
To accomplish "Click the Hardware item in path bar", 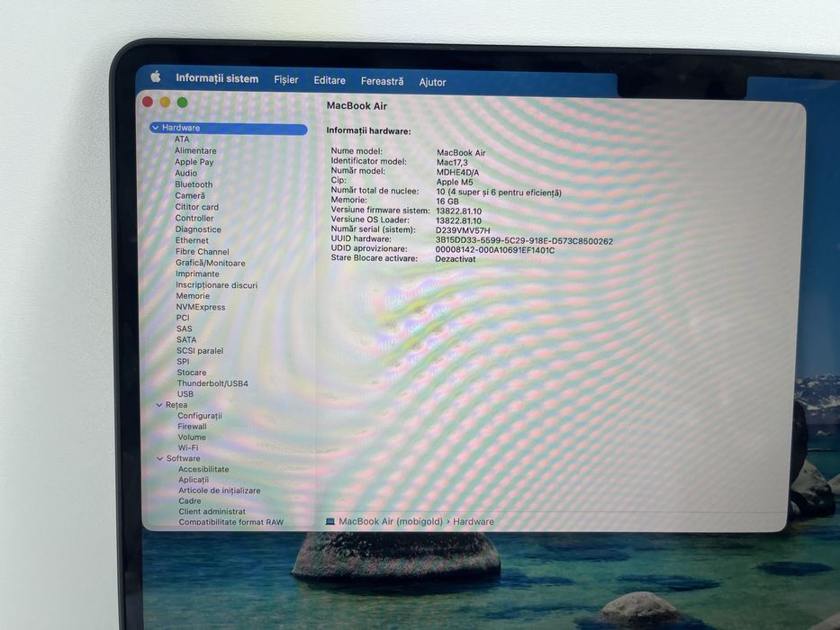I will pyautogui.click(x=474, y=521).
